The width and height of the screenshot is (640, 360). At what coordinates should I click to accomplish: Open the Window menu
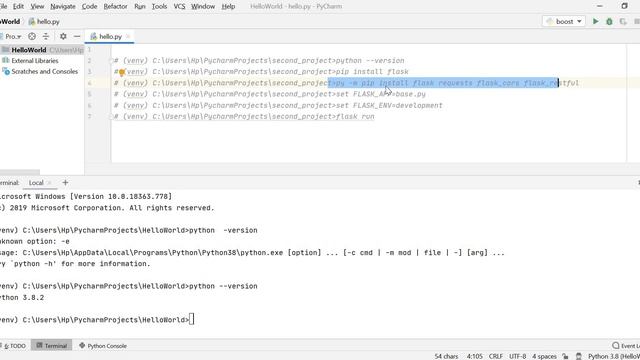[203, 7]
